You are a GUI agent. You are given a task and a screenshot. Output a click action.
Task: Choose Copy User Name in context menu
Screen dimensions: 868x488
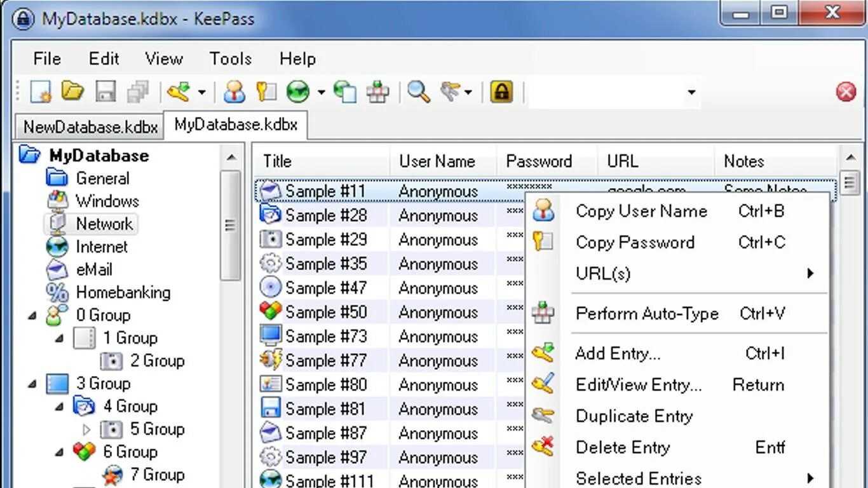pos(677,211)
